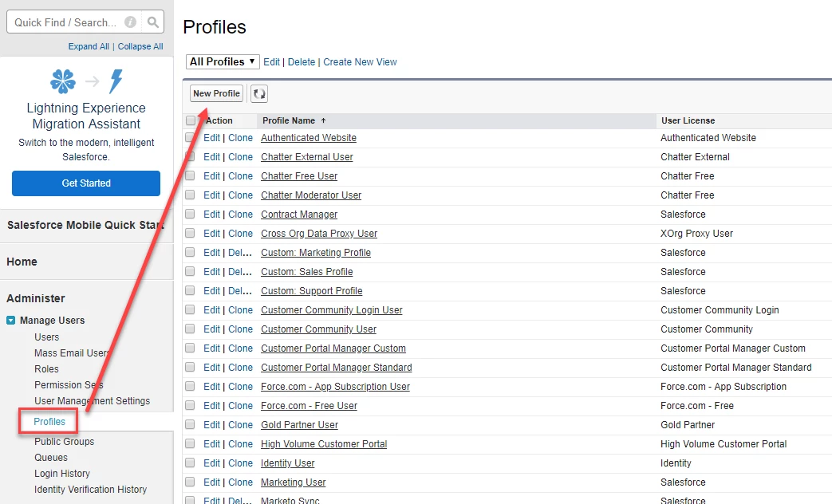
Task: Open the All Profiles view dropdown
Action: (223, 61)
